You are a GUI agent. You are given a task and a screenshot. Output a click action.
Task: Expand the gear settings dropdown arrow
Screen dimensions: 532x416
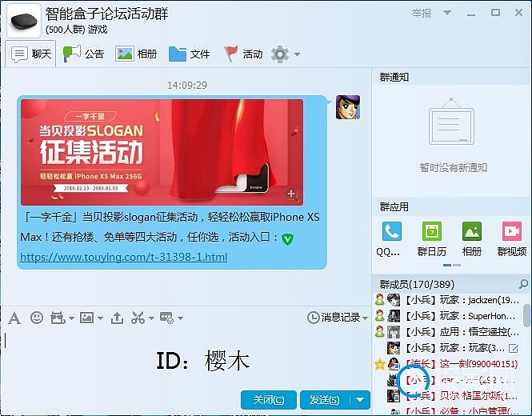(298, 54)
